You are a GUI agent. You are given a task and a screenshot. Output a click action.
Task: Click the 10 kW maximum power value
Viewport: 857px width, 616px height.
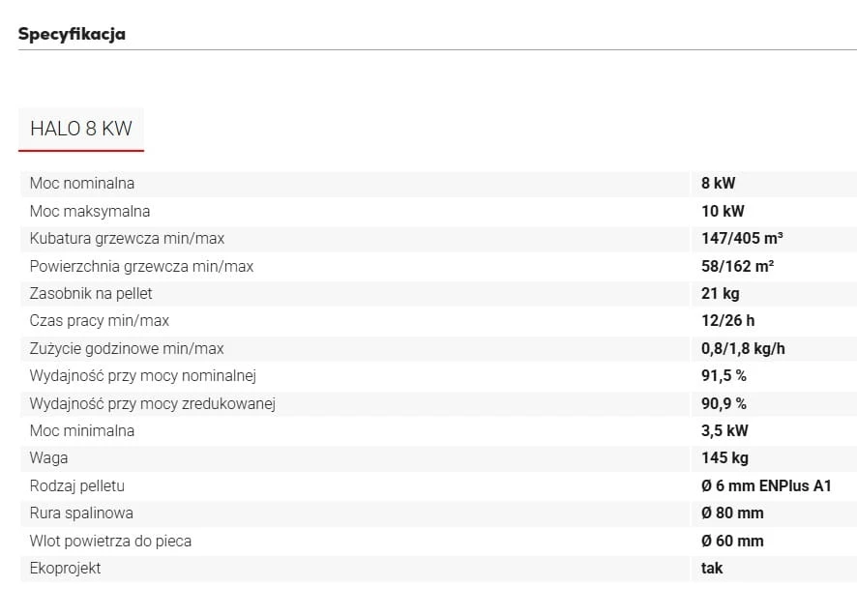coord(723,211)
